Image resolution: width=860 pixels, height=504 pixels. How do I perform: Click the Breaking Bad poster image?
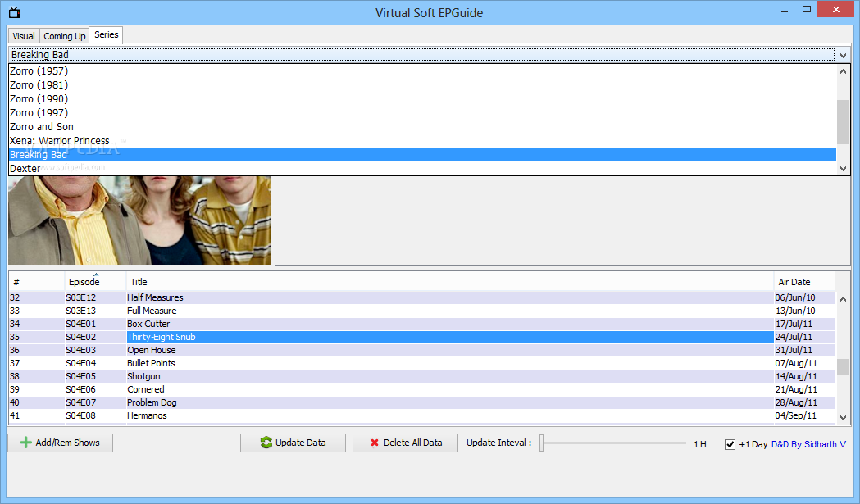139,220
